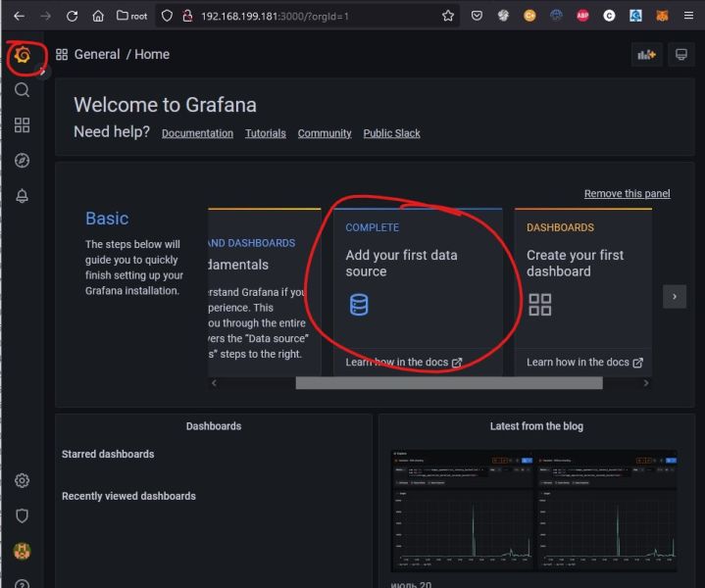Bookmark this page with the star icon
Image resolution: width=705 pixels, height=588 pixels.
point(448,17)
